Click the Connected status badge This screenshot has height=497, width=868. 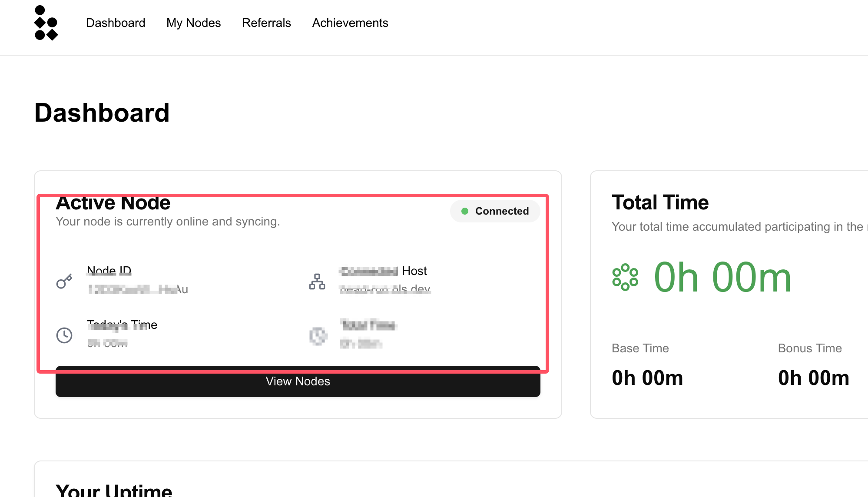(x=495, y=211)
